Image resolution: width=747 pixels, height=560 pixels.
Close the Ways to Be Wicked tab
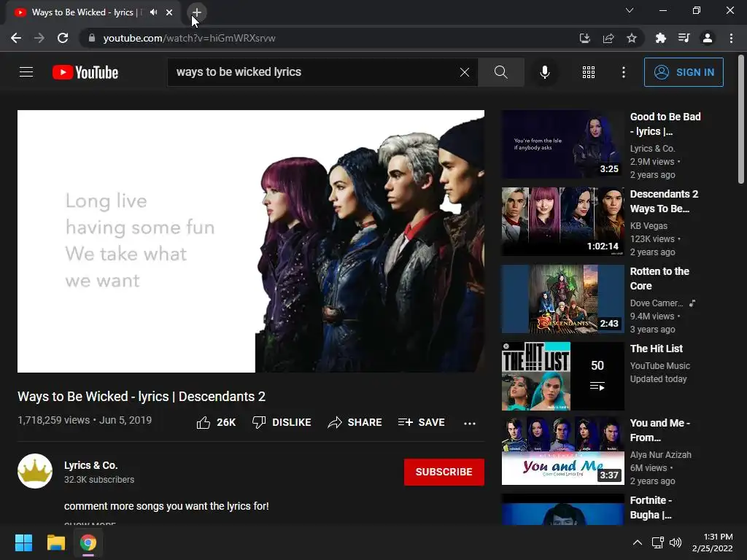(x=169, y=12)
